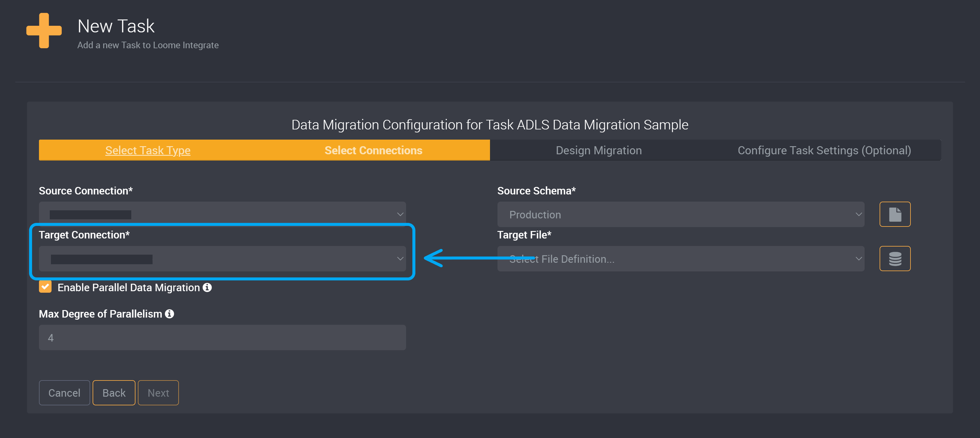Click the 'Source Schema*' label
The width and height of the screenshot is (980, 438).
point(536,191)
